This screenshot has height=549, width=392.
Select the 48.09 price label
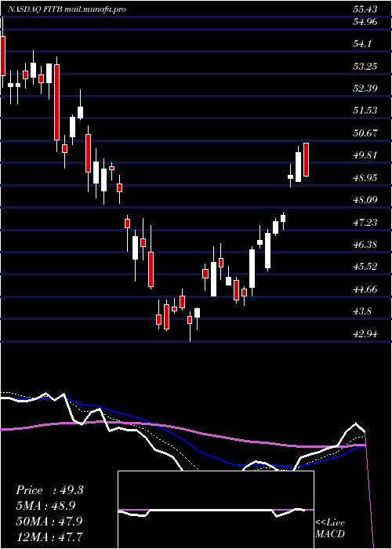pyautogui.click(x=365, y=200)
